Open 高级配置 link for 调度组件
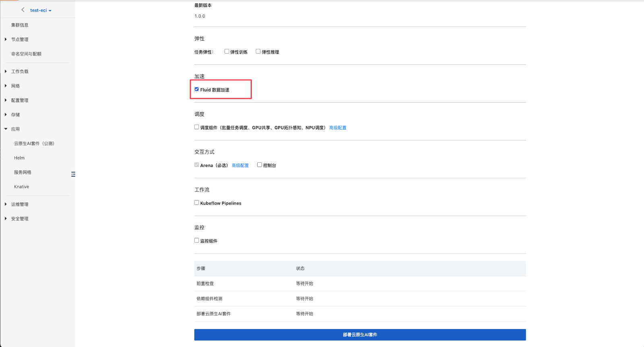This screenshot has width=644, height=347. pyautogui.click(x=338, y=128)
